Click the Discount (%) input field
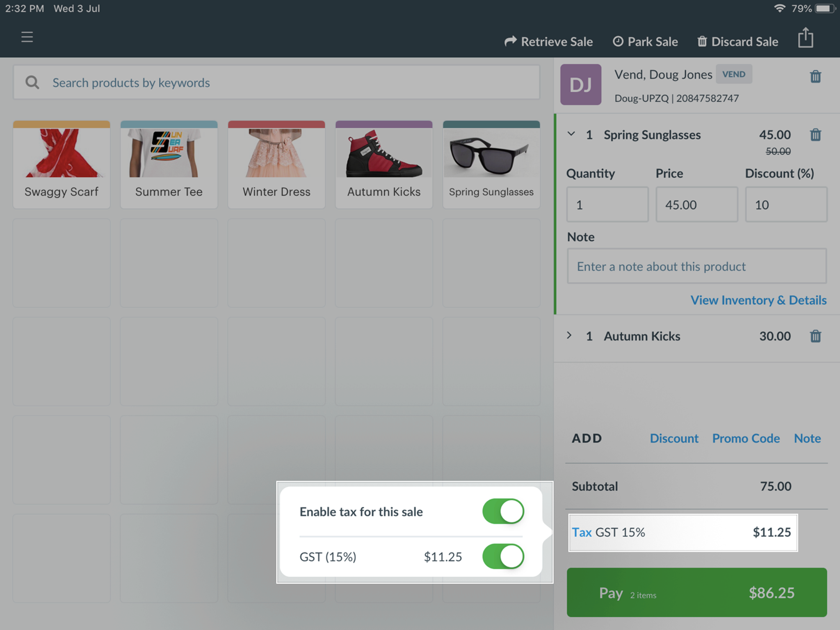The width and height of the screenshot is (840, 630). point(786,205)
